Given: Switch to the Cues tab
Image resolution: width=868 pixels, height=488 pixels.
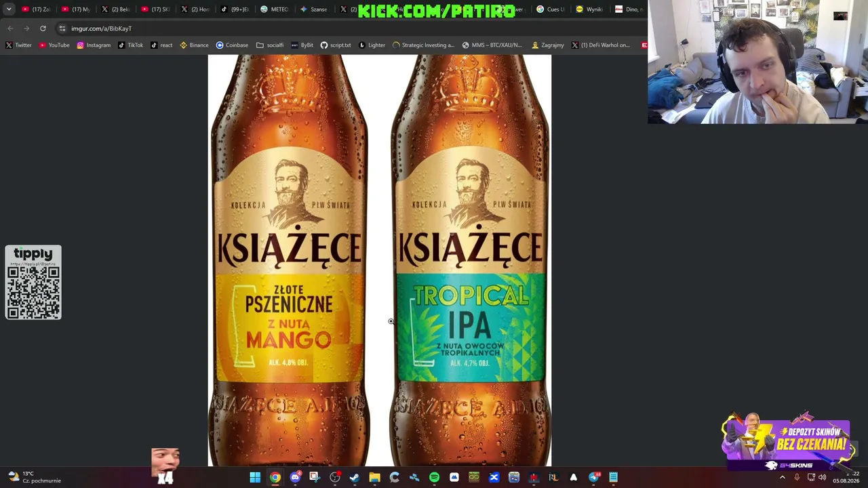Looking at the screenshot, I should click(550, 9).
